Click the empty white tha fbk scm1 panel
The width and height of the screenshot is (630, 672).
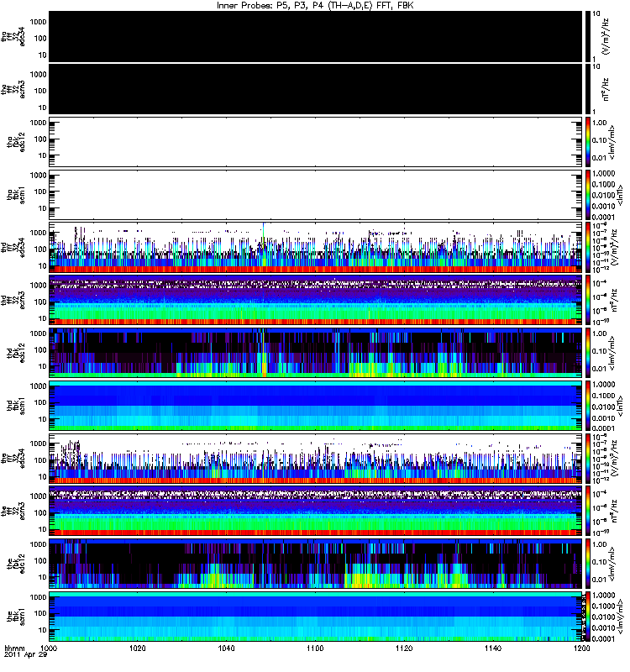(x=315, y=195)
